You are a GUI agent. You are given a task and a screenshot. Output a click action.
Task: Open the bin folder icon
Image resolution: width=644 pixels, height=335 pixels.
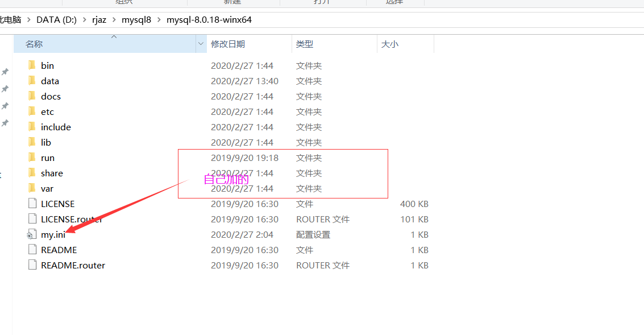[32, 65]
